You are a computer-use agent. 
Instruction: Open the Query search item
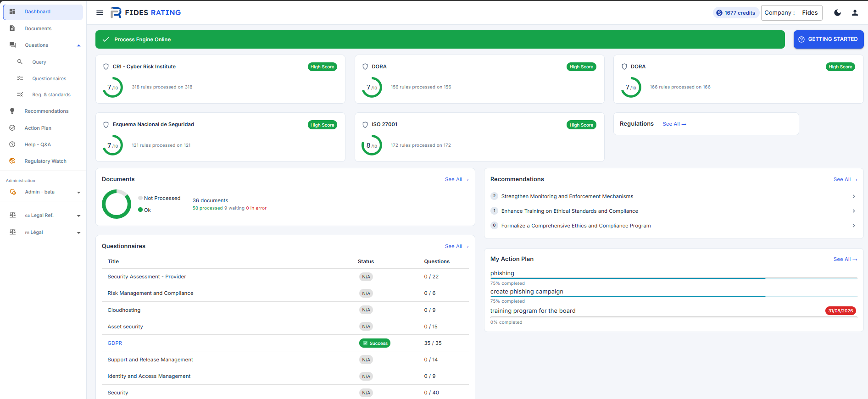[x=43, y=62]
